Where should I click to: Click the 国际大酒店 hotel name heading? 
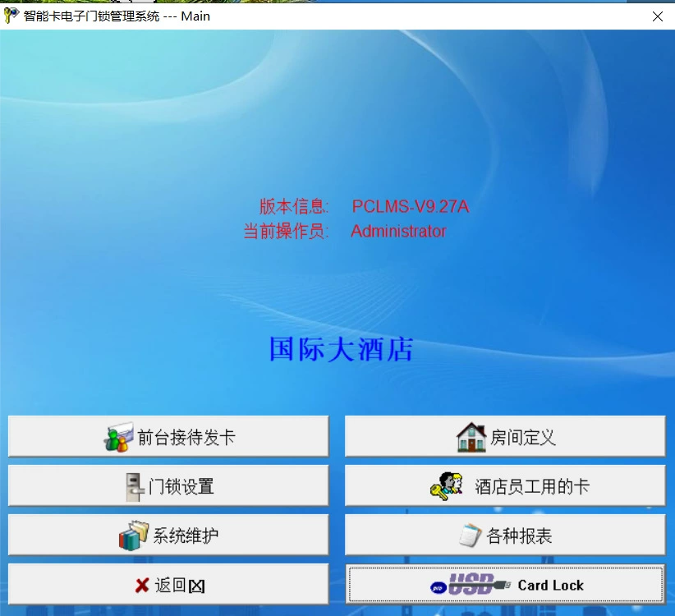coord(342,349)
